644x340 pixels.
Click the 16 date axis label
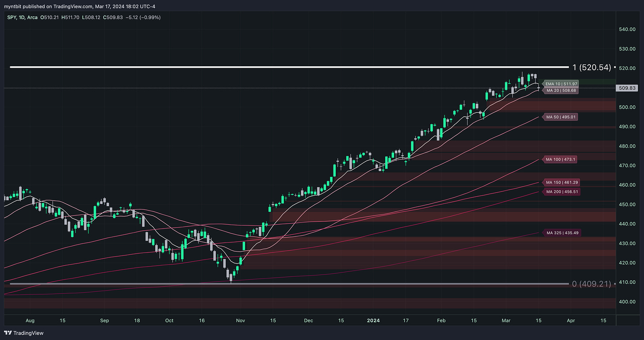(201, 320)
